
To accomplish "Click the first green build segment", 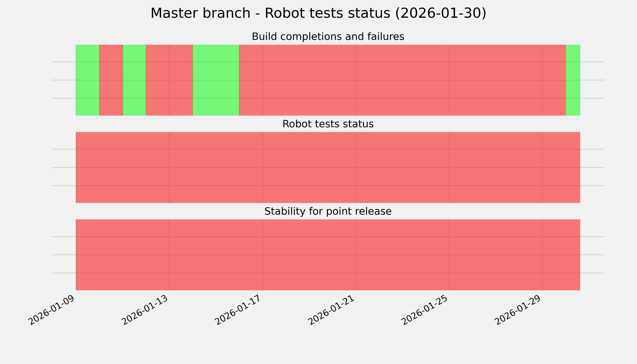I will (x=88, y=80).
